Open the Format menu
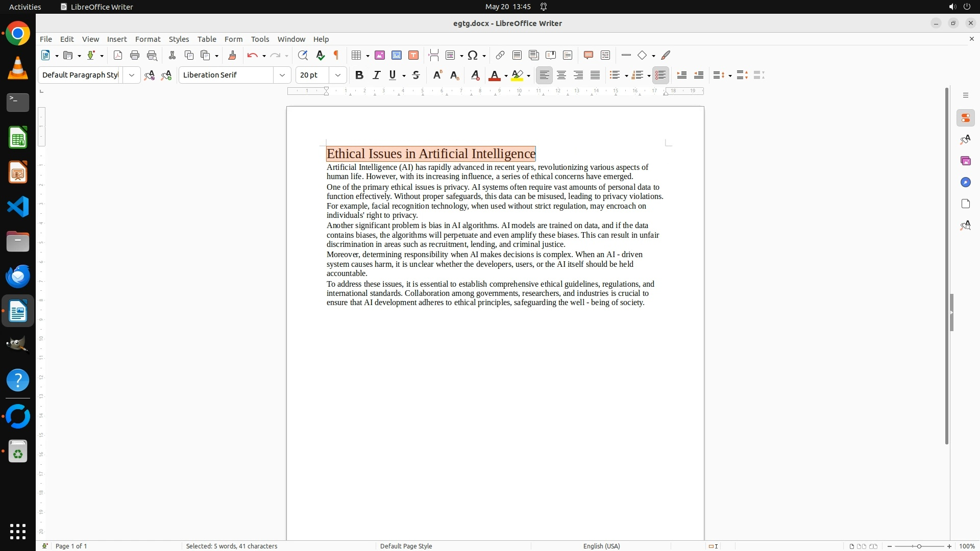The width and height of the screenshot is (980, 551). tap(148, 39)
